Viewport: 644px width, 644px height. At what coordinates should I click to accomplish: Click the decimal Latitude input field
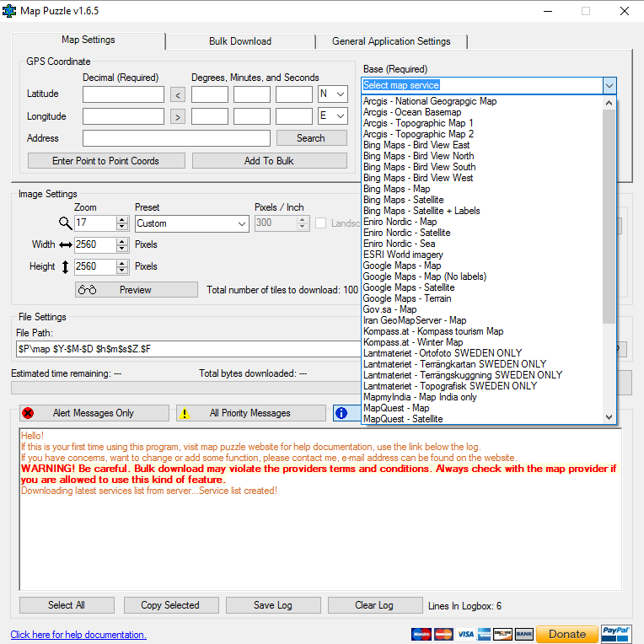[123, 94]
